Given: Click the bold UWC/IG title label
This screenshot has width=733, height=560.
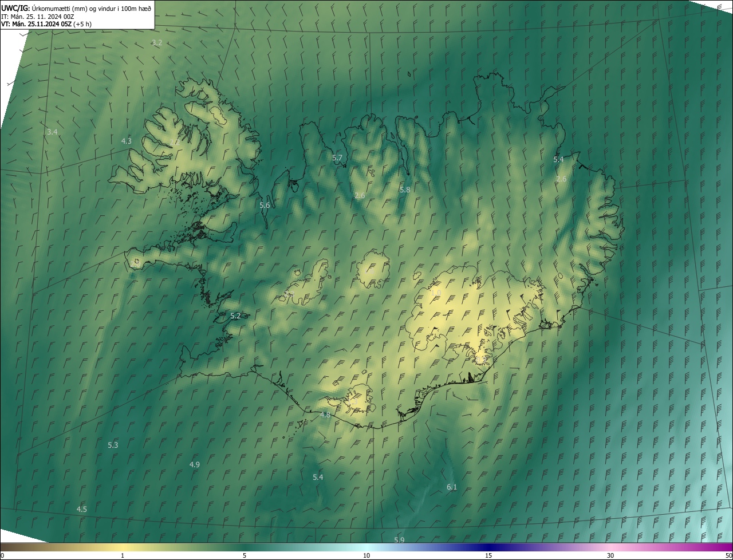Looking at the screenshot, I should (x=15, y=8).
